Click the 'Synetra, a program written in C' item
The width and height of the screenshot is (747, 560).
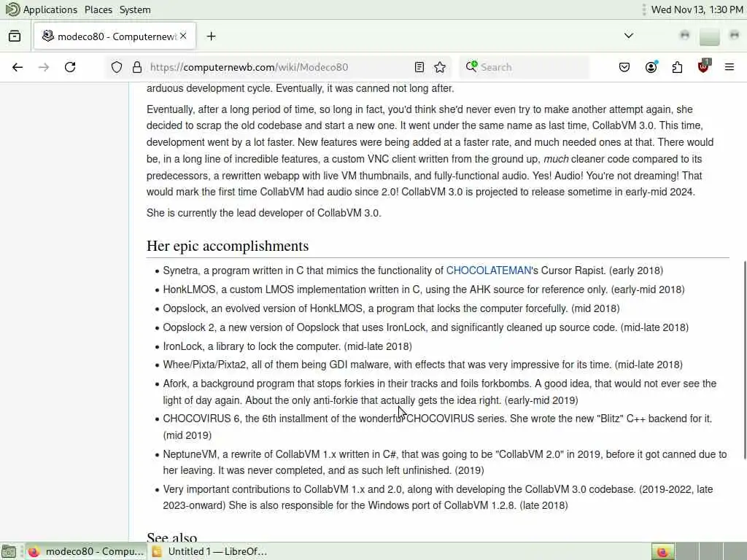[413, 271]
